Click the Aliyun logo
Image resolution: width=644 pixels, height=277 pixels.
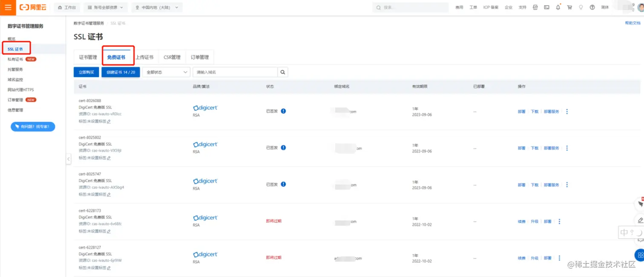click(33, 7)
